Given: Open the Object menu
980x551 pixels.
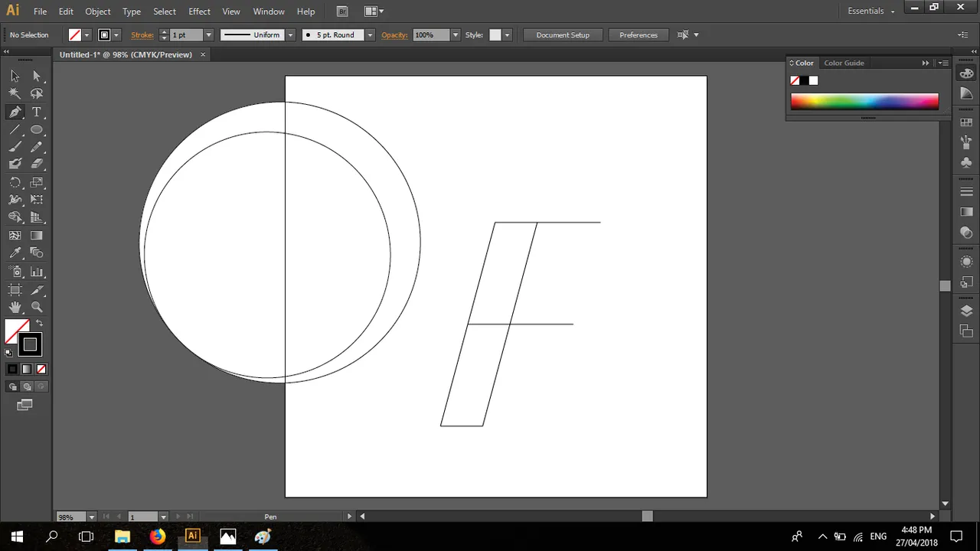Looking at the screenshot, I should pos(98,11).
